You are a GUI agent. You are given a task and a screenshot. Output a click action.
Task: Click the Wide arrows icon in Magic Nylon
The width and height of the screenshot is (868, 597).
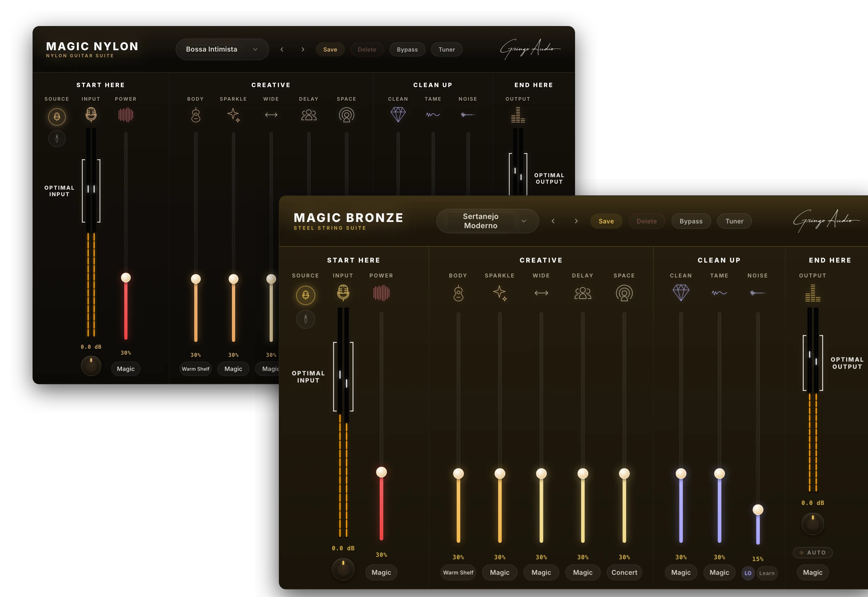click(x=271, y=115)
